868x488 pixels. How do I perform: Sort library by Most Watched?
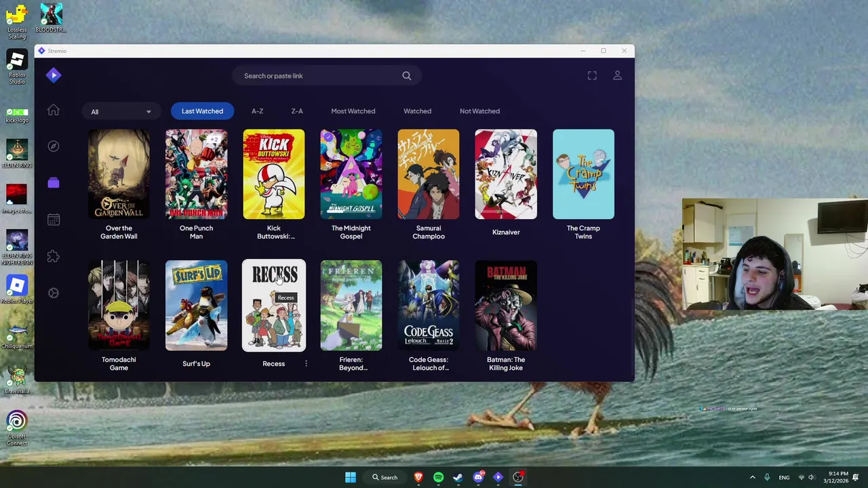(x=353, y=111)
